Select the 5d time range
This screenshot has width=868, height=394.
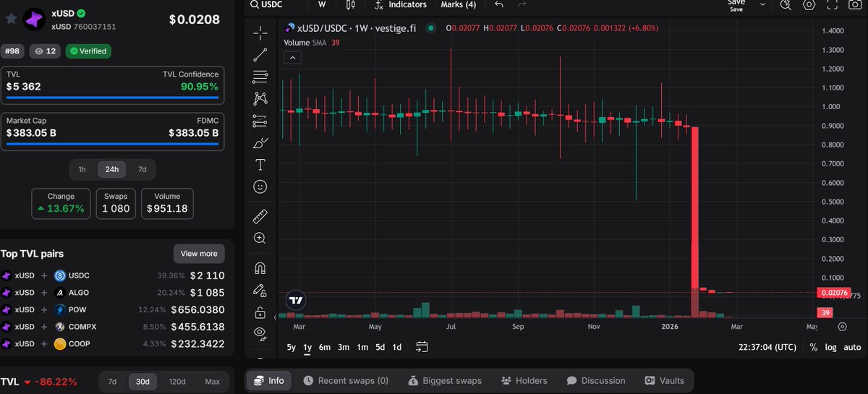[x=380, y=347]
